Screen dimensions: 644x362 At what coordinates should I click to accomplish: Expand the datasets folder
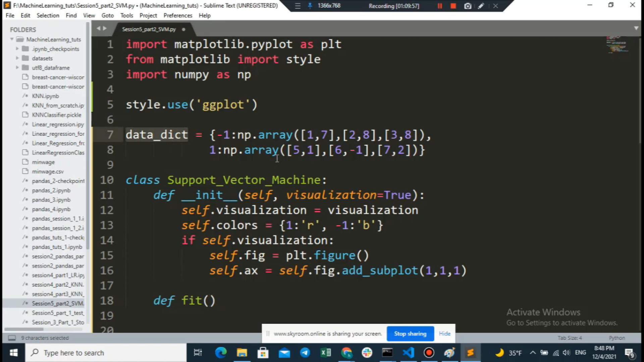coord(17,58)
